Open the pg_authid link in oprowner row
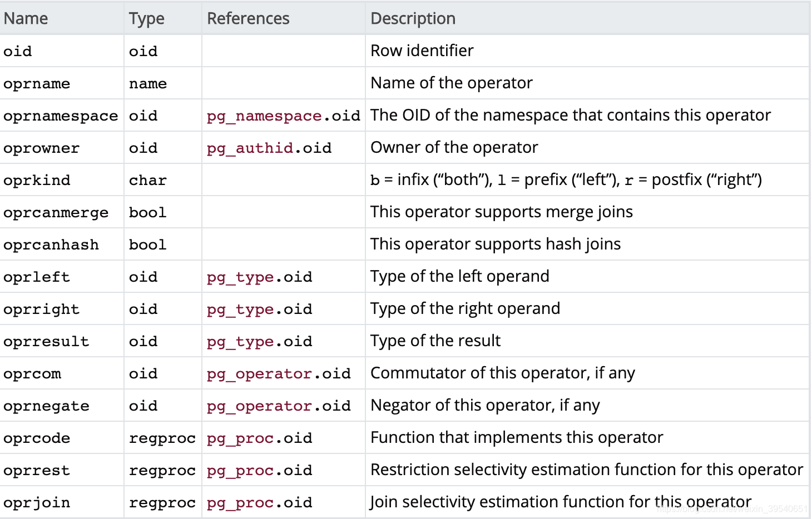 point(250,148)
